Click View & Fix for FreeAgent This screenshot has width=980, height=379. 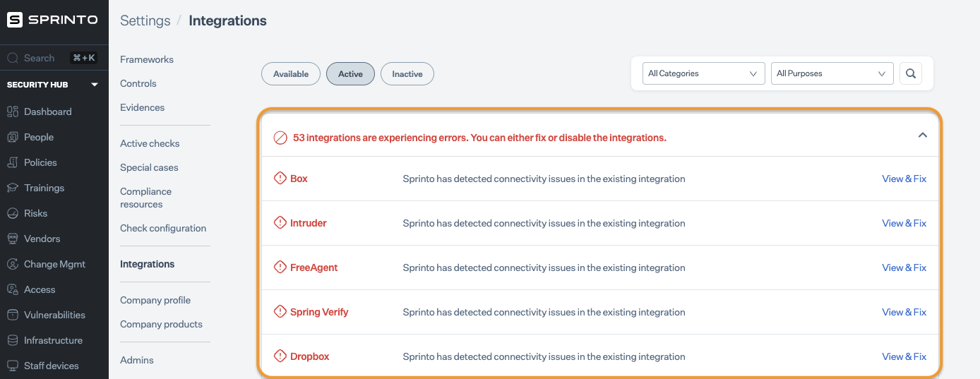(x=904, y=267)
